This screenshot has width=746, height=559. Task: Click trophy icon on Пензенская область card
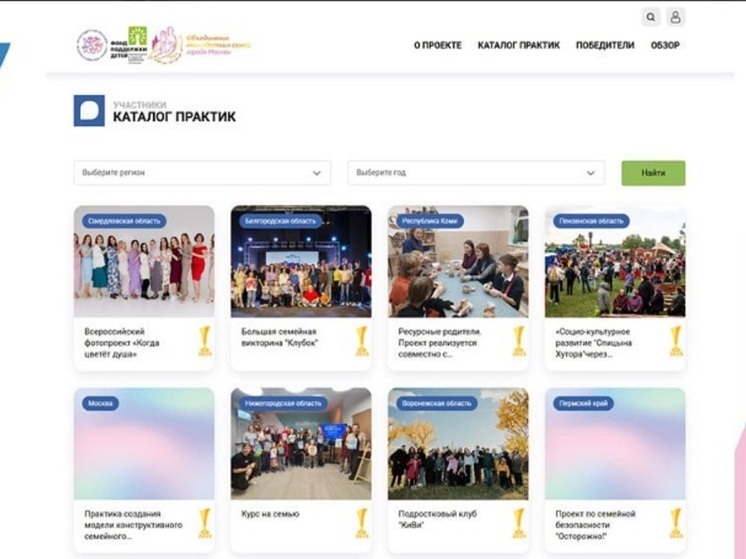point(676,341)
